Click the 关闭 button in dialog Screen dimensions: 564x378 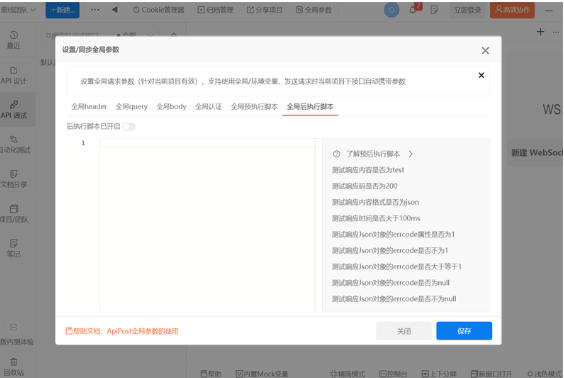click(x=404, y=331)
